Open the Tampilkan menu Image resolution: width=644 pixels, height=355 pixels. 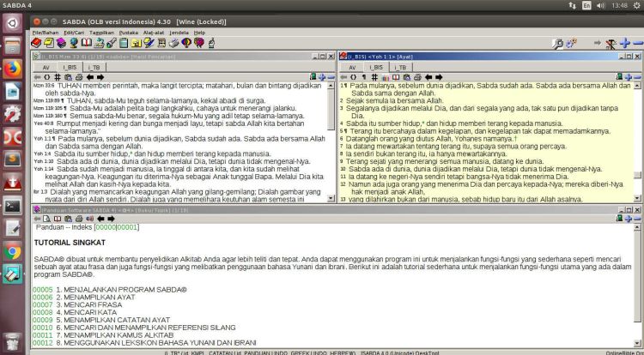point(101,33)
